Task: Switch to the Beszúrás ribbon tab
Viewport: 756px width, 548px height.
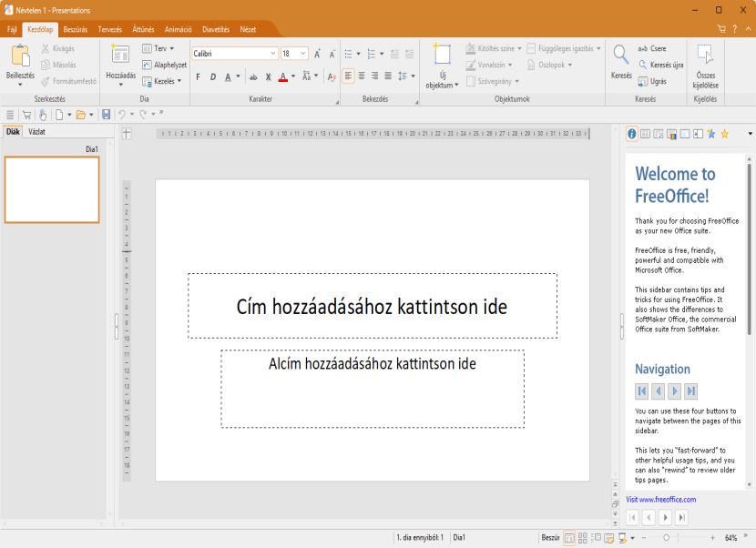Action: (x=76, y=29)
